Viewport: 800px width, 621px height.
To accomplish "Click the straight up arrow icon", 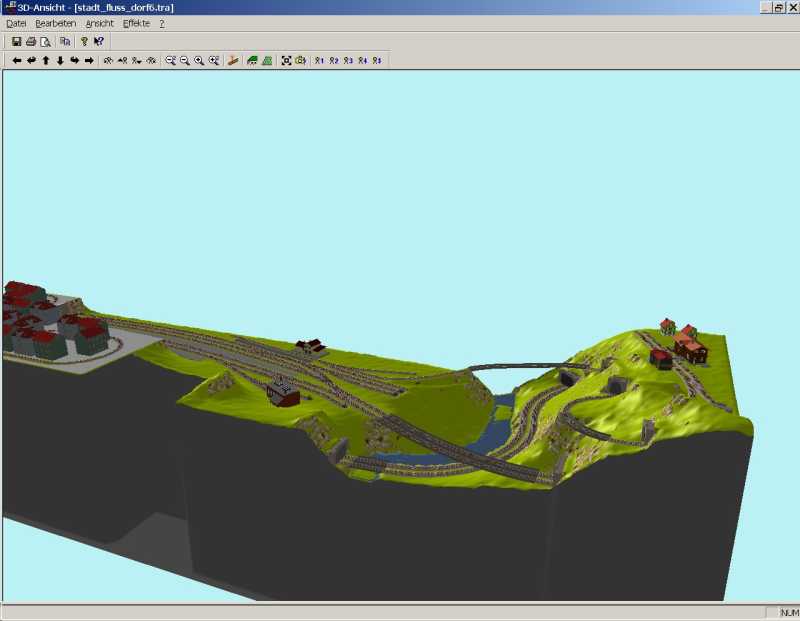I will [46, 61].
